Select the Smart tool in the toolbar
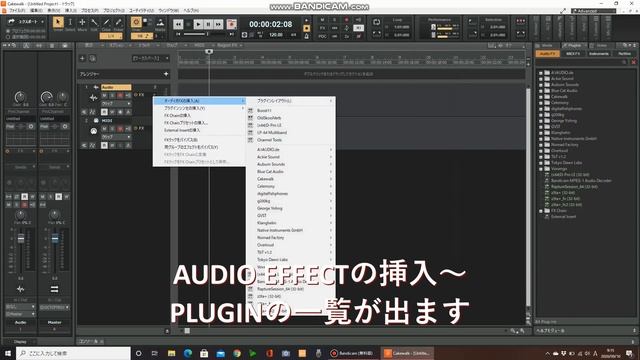The width and height of the screenshot is (640, 360). click(58, 22)
